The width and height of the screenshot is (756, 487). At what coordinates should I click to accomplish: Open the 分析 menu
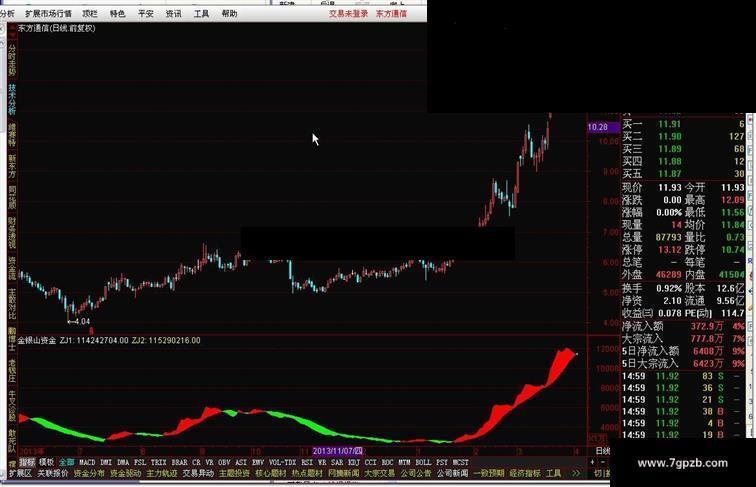coord(7,14)
